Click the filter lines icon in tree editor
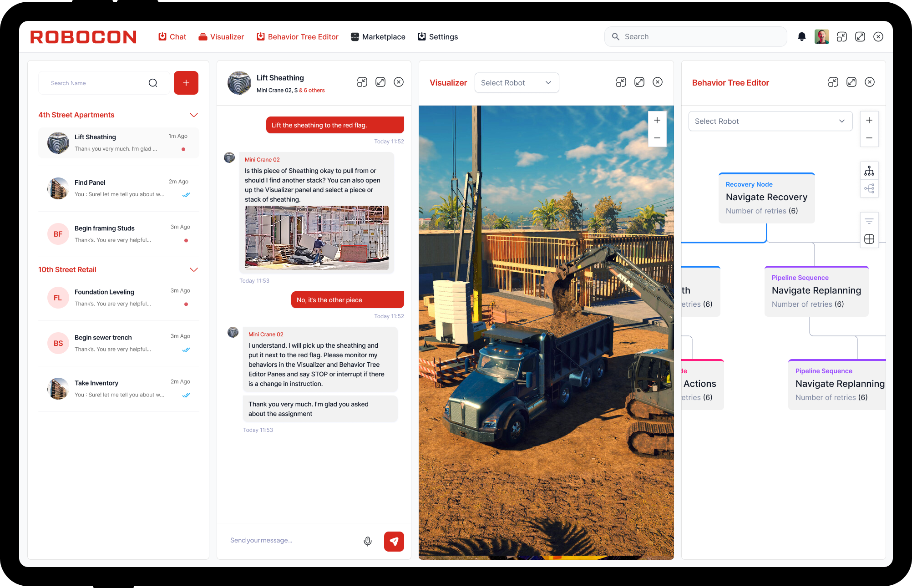 (869, 221)
